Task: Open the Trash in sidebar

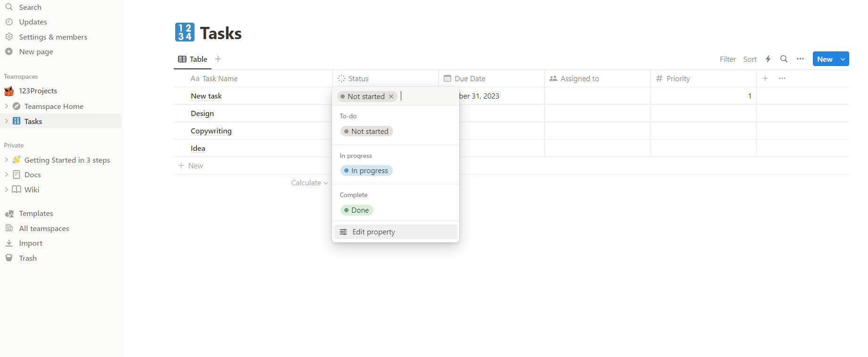Action: (28, 258)
